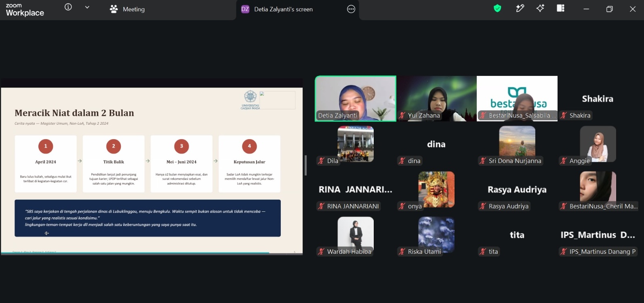Click muted mic icon beside dina label
The height and width of the screenshot is (303, 644).
402,161
